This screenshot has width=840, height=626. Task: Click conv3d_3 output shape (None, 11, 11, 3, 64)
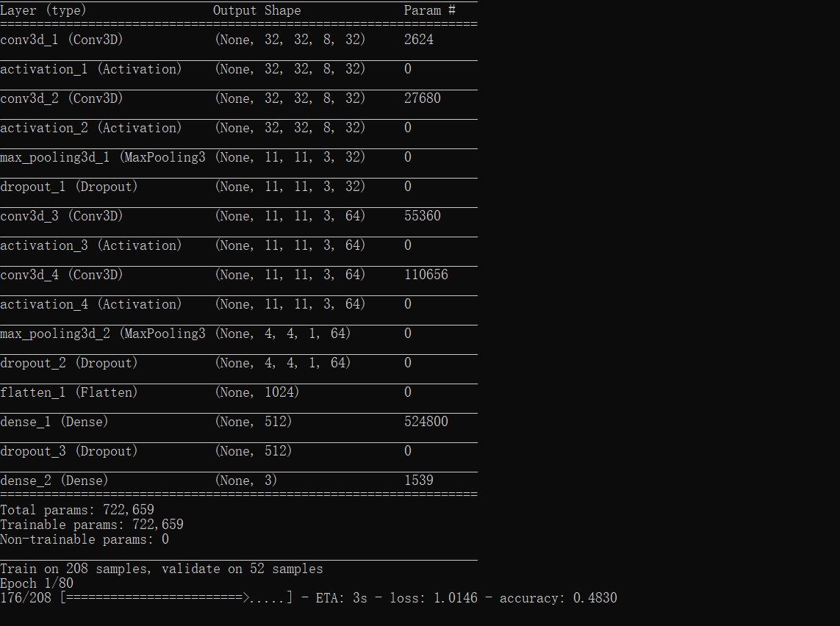[x=290, y=216]
